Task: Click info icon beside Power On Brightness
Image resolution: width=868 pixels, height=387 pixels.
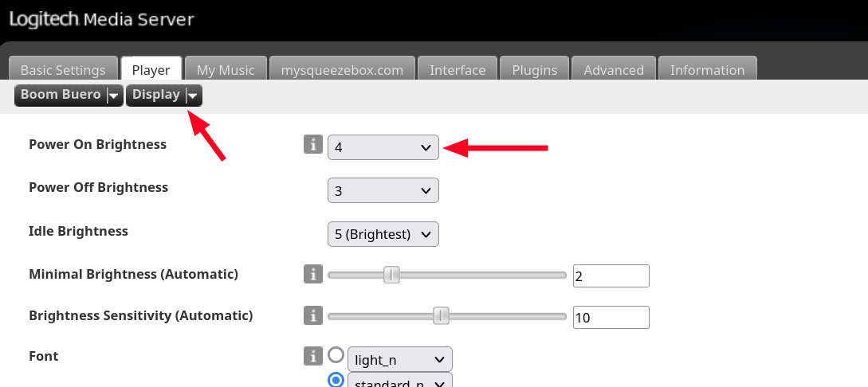Action: click(313, 145)
